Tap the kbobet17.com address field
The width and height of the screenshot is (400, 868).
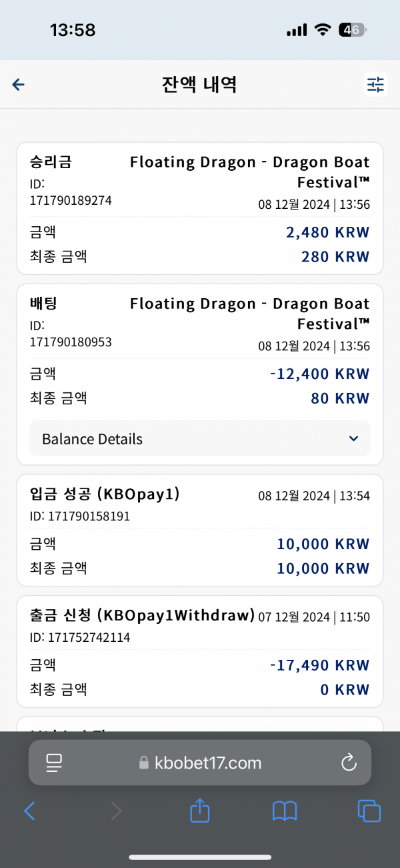(x=200, y=763)
